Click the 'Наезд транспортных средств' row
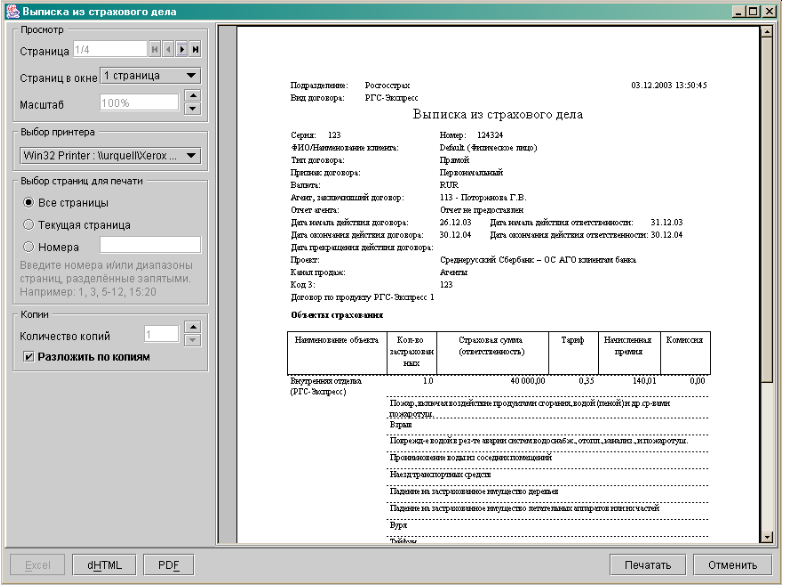 tap(440, 474)
